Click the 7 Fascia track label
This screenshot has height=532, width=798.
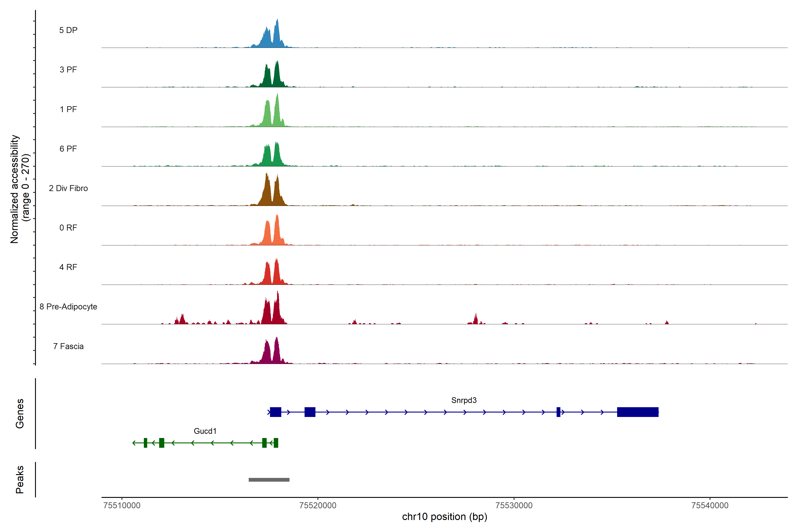[x=68, y=346]
